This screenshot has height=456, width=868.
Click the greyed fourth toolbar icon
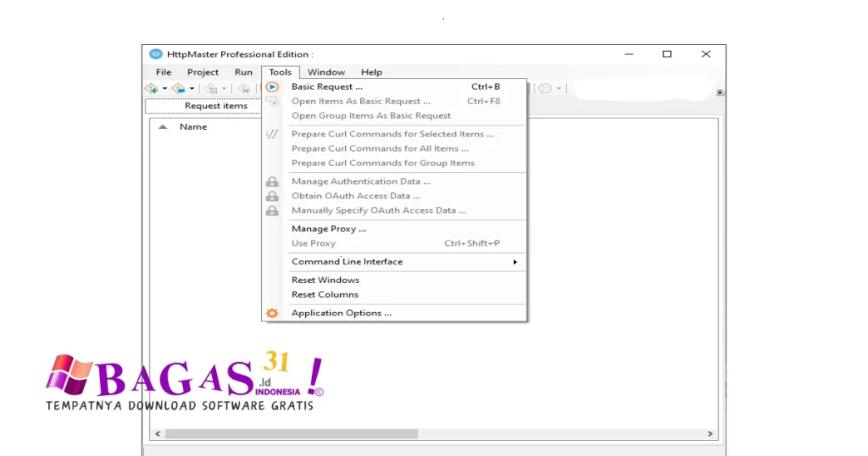pyautogui.click(x=243, y=88)
